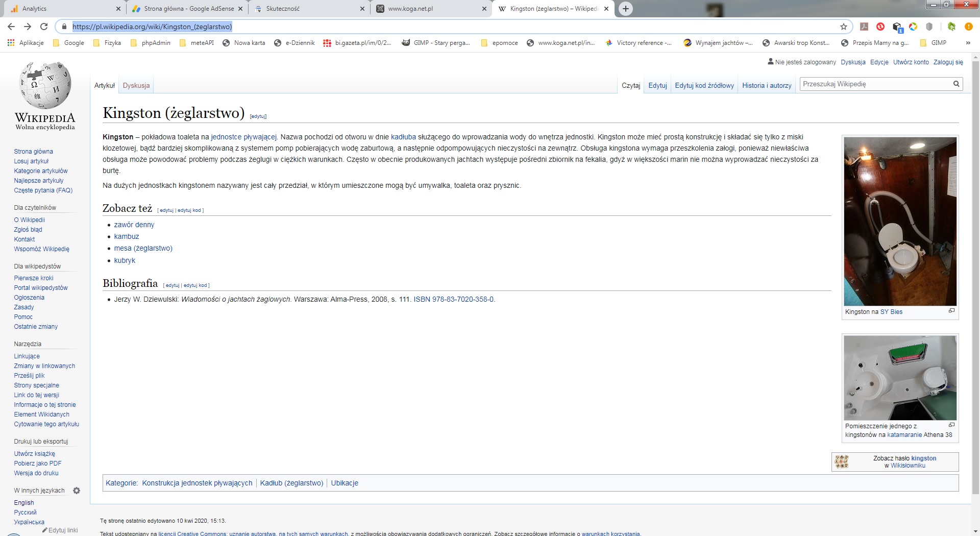Open the 'zawór denny' link

tap(134, 225)
